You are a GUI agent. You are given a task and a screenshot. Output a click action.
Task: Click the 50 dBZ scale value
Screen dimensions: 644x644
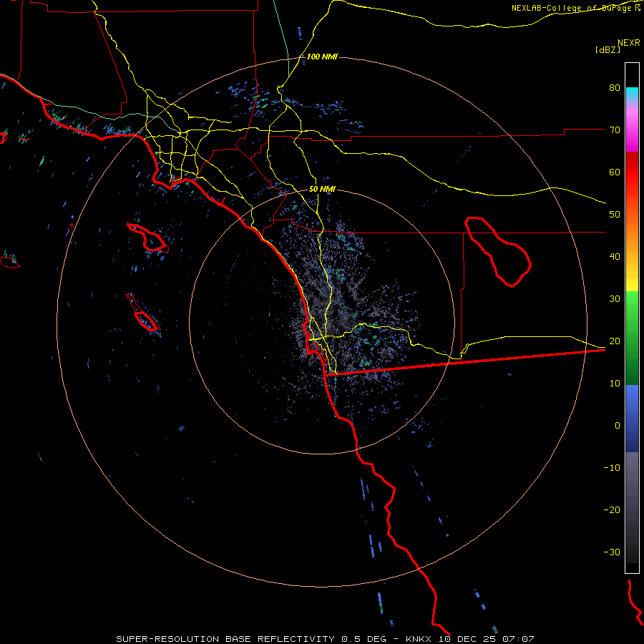(x=615, y=215)
